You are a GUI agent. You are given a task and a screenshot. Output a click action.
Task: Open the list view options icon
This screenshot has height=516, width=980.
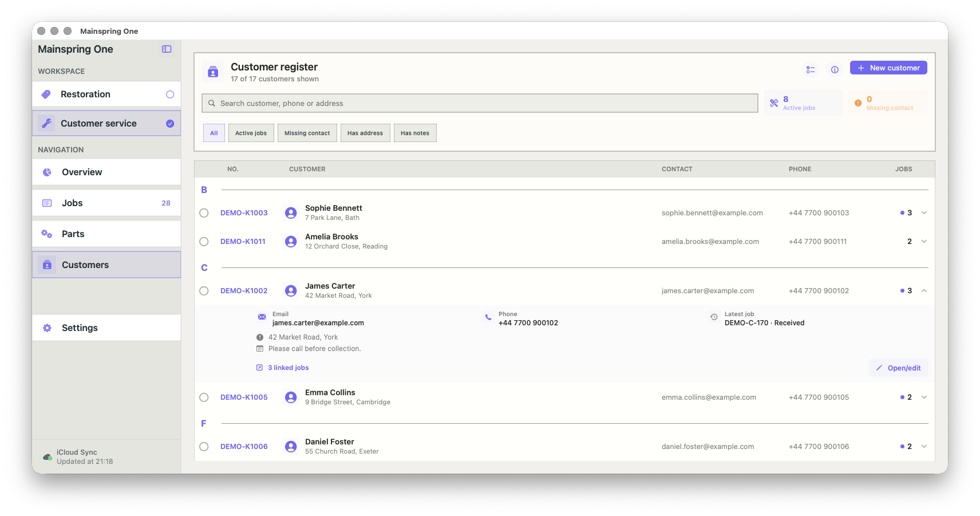(811, 69)
